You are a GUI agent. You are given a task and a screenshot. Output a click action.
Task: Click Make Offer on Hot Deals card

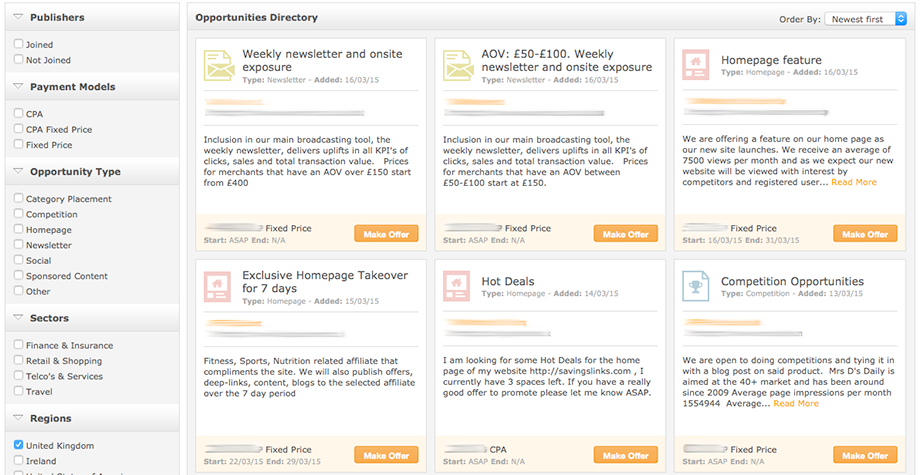625,455
